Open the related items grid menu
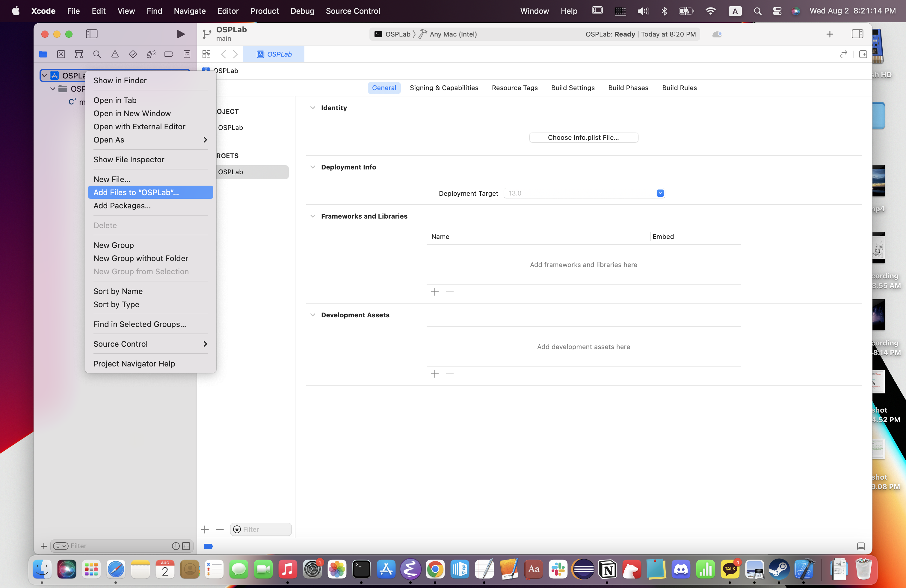906x588 pixels. tap(206, 54)
